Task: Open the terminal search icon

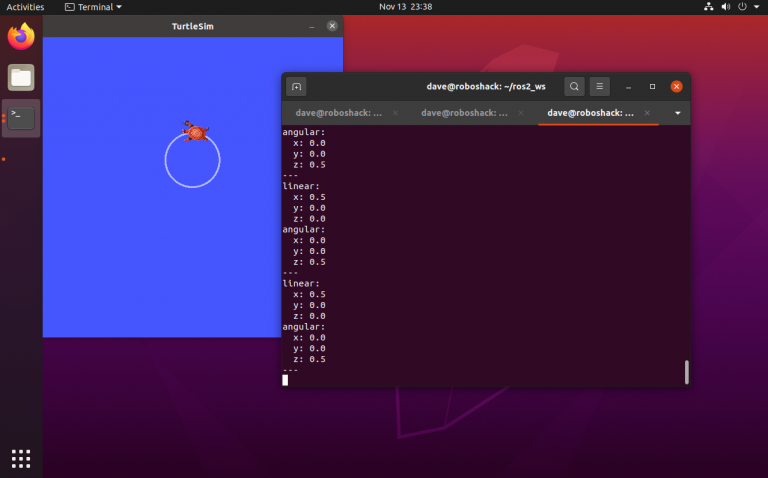Action: pos(574,87)
